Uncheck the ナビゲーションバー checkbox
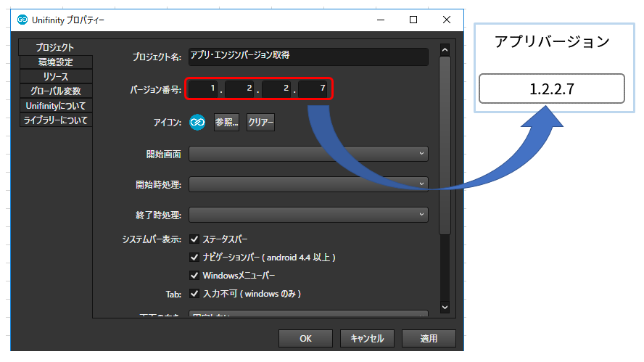This screenshot has height=362, width=644. click(x=194, y=257)
